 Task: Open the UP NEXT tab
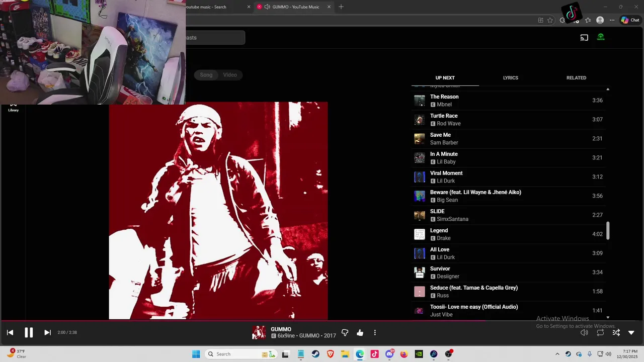pos(445,78)
